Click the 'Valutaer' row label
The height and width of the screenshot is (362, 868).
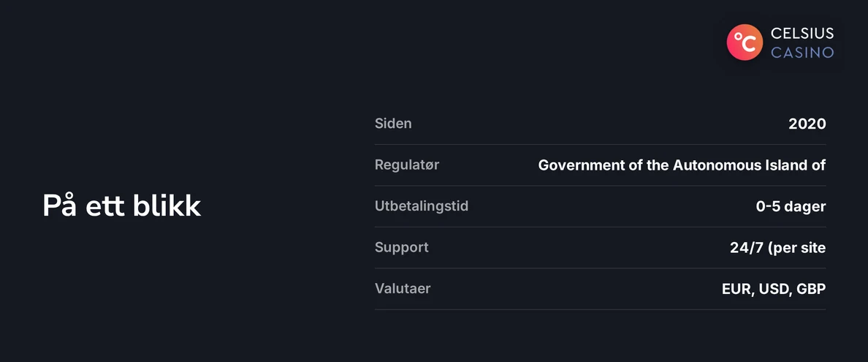(403, 289)
